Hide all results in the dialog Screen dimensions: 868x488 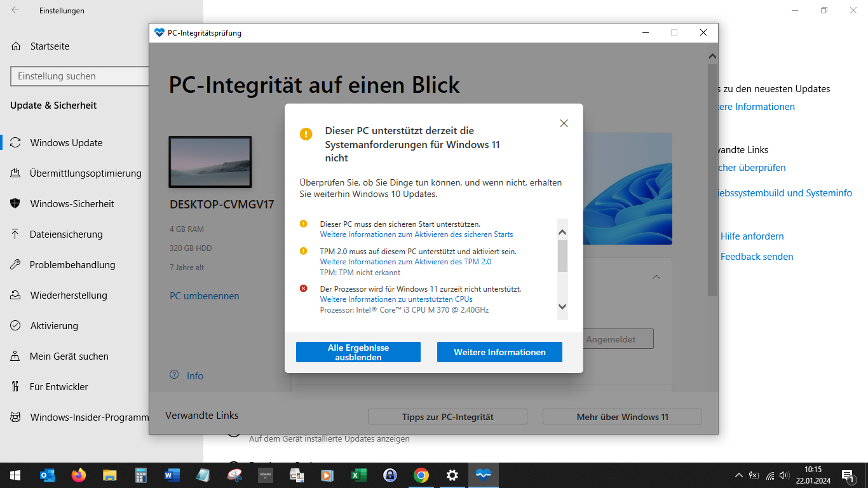click(358, 352)
